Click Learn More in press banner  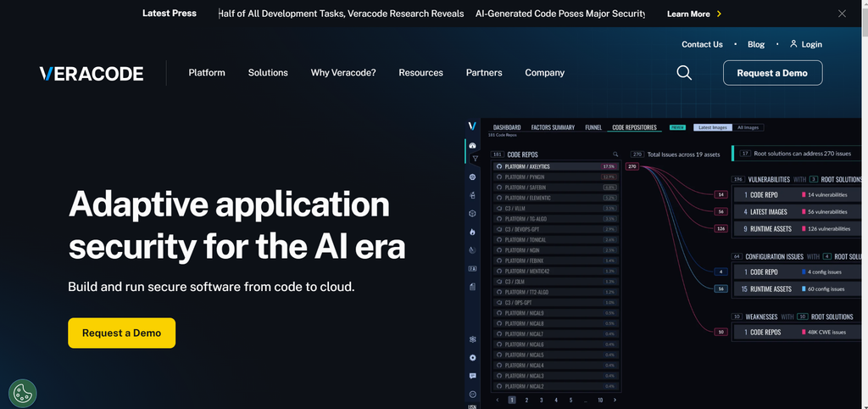688,14
